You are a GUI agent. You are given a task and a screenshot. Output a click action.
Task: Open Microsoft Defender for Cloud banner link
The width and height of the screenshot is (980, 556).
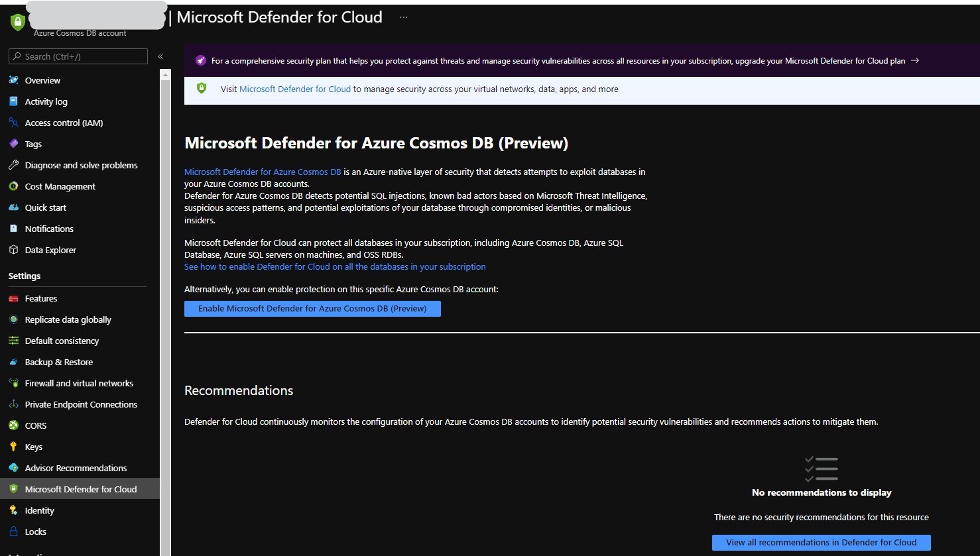(295, 89)
